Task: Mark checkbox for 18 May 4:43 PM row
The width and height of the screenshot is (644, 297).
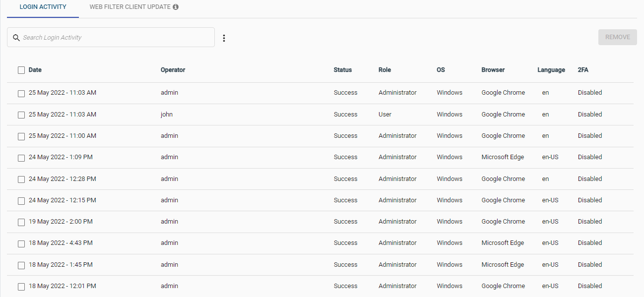Action: pos(21,243)
